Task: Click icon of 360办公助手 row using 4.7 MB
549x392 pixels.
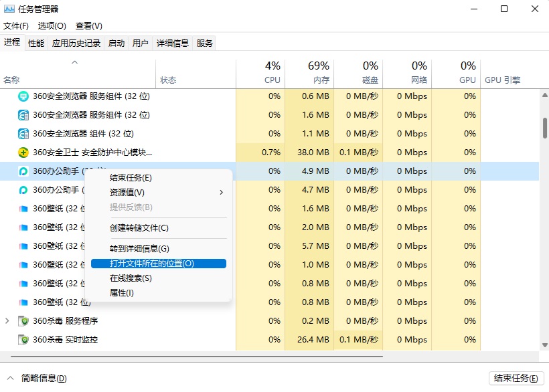Action: (23, 190)
